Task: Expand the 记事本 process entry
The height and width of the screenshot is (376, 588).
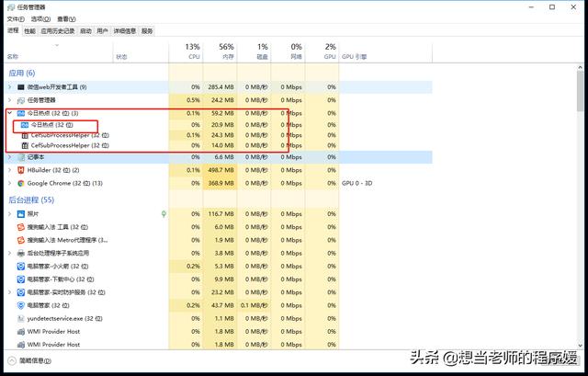Action: tap(10, 157)
